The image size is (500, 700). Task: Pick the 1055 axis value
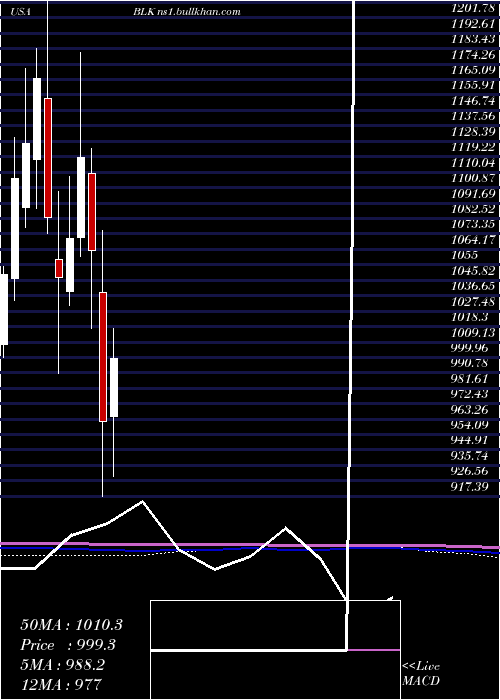click(x=464, y=255)
